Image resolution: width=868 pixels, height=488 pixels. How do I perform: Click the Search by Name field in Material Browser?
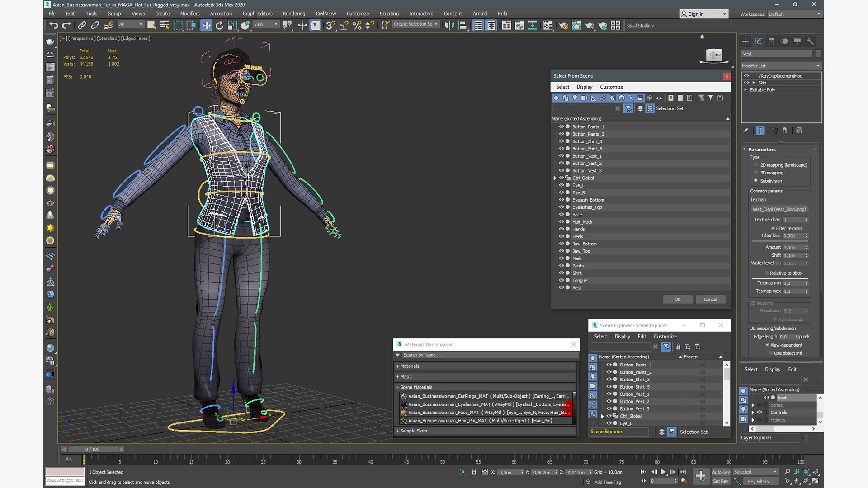[490, 355]
